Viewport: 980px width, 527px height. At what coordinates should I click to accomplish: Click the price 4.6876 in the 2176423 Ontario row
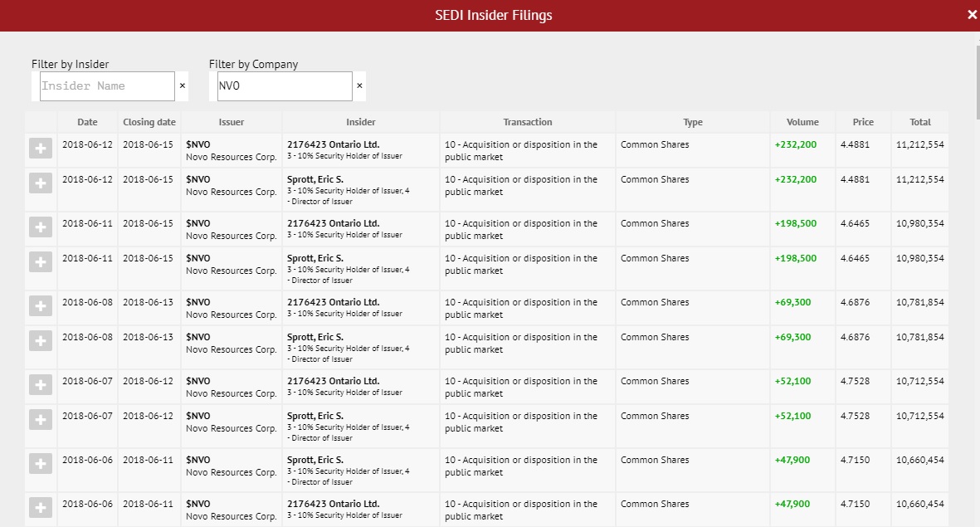[855, 302]
